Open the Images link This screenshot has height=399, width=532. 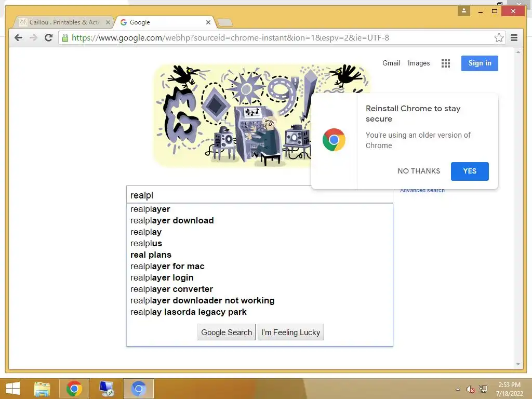tap(419, 63)
